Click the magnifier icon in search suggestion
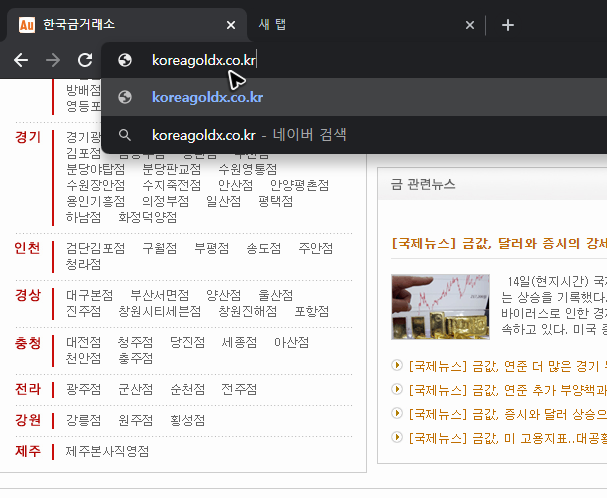 [125, 135]
